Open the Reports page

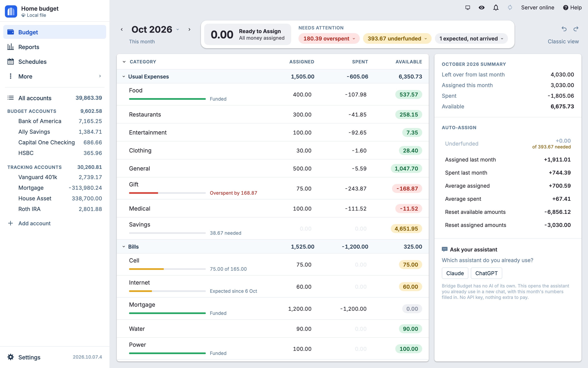point(55,47)
